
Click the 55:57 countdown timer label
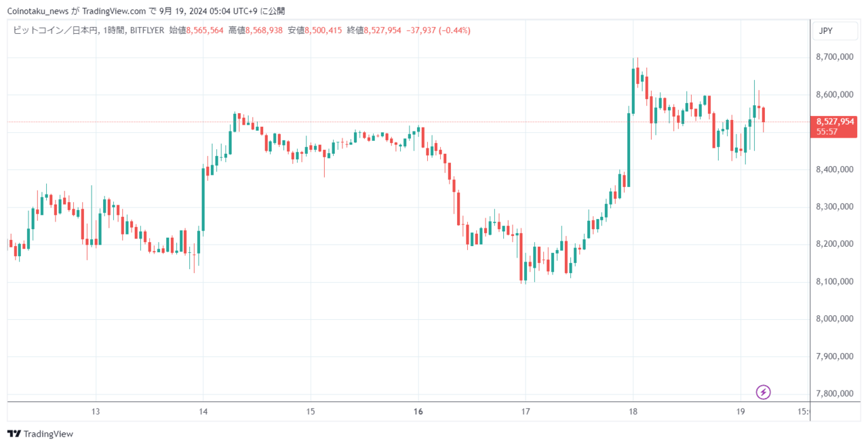click(827, 131)
